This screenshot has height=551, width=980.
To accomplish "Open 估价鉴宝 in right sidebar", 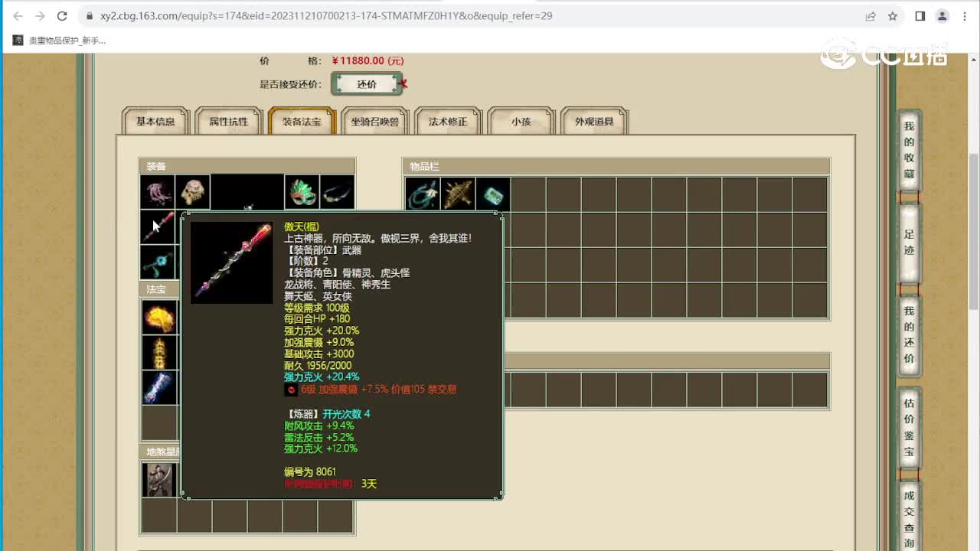I will [x=909, y=427].
